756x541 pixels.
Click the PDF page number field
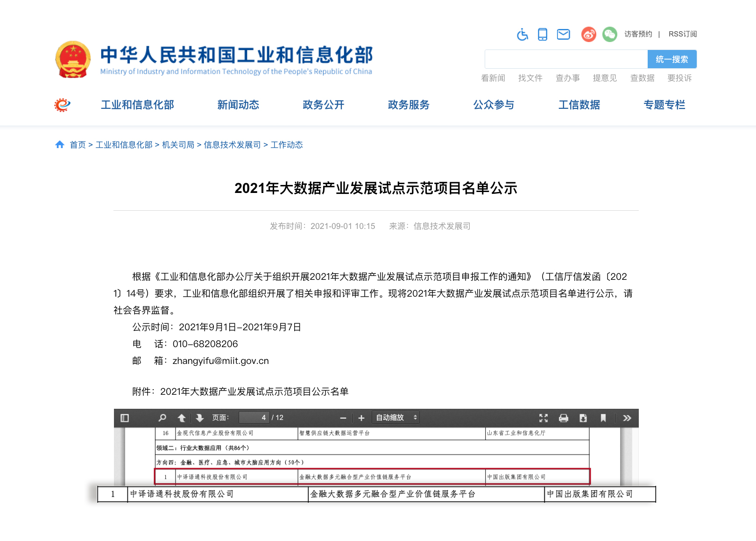[x=254, y=418]
